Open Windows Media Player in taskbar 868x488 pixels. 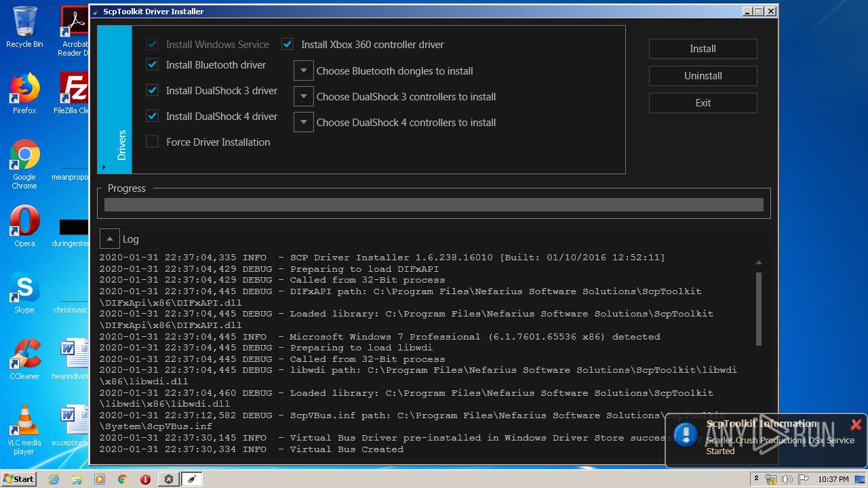point(100,479)
